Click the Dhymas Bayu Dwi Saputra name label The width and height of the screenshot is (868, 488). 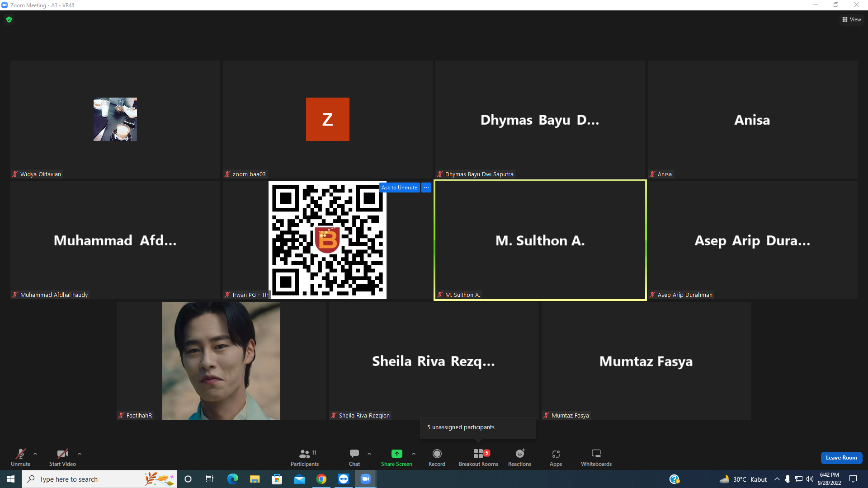pyautogui.click(x=479, y=174)
